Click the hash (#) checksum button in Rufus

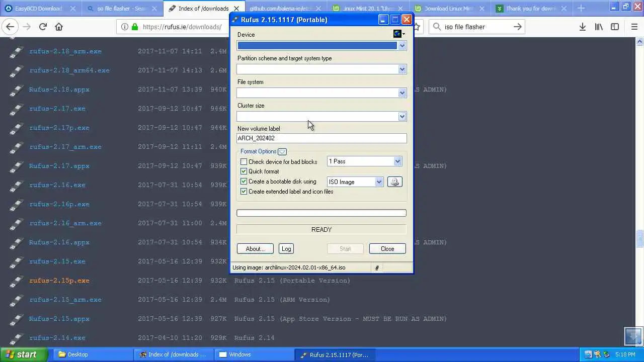click(x=377, y=268)
